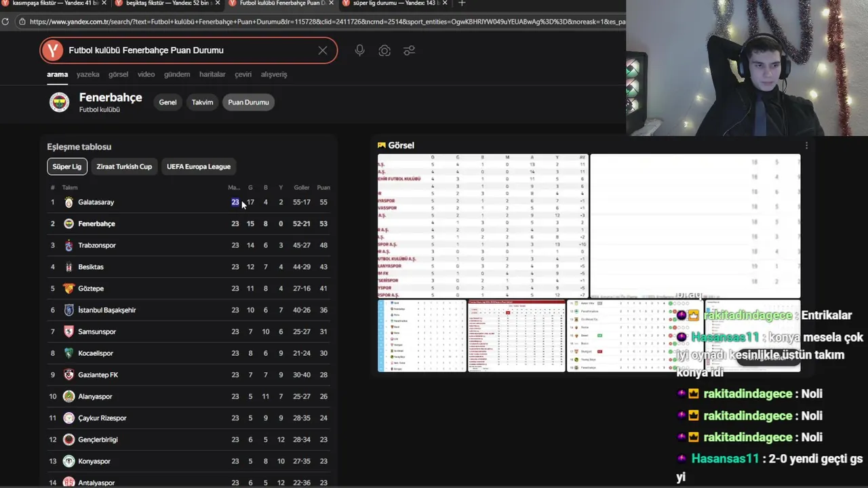Click the Fenerbahçe club crest logo
Screen dimensions: 868x488
tap(59, 102)
